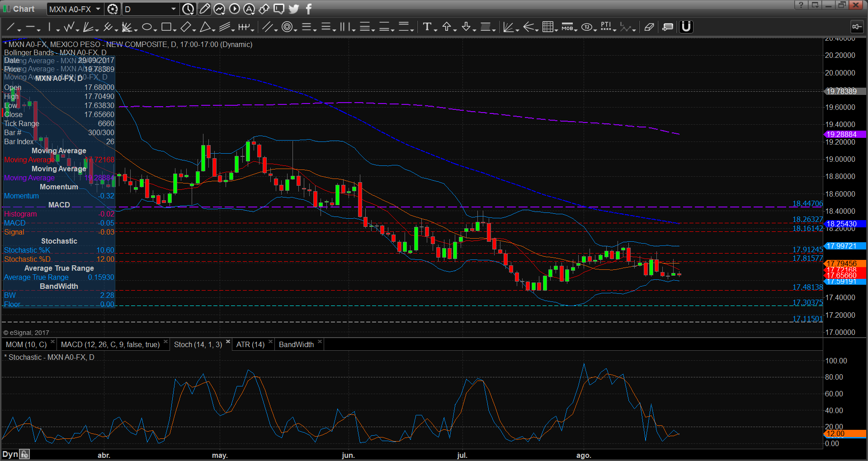Viewport: 868px width, 461px height.
Task: Share chart via Facebook icon
Action: coord(309,9)
